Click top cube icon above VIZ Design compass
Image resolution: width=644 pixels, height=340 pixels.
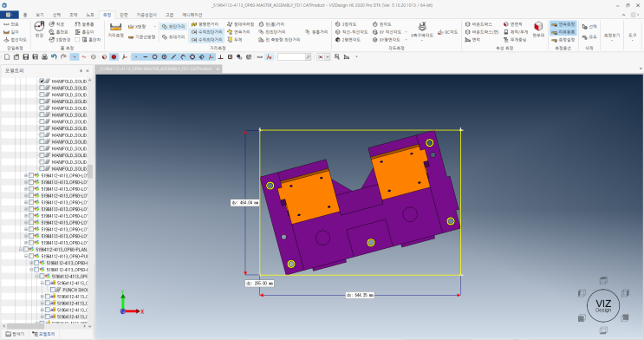[x=603, y=280]
